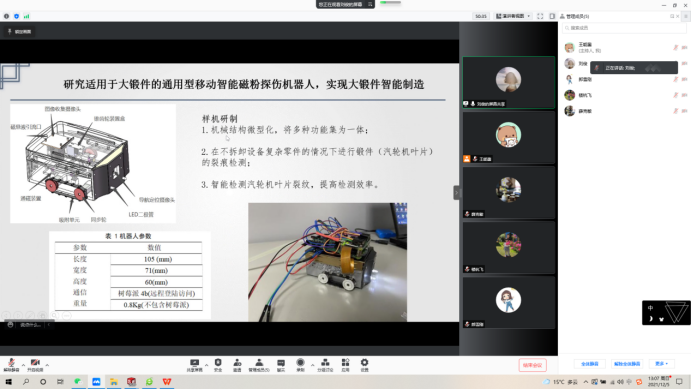692x389 pixels.
Task: Expand microphone audio options arrow
Action: pyautogui.click(x=23, y=365)
